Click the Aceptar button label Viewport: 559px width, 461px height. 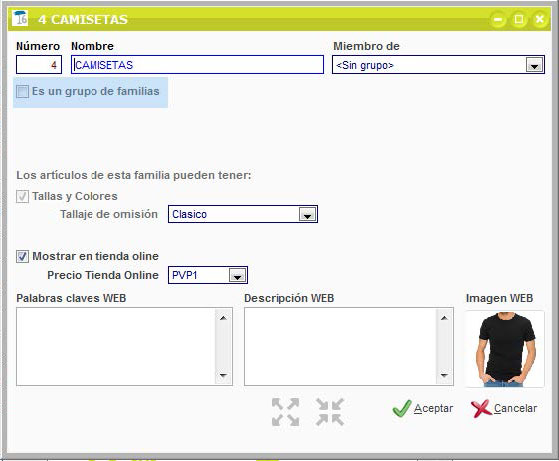[433, 408]
